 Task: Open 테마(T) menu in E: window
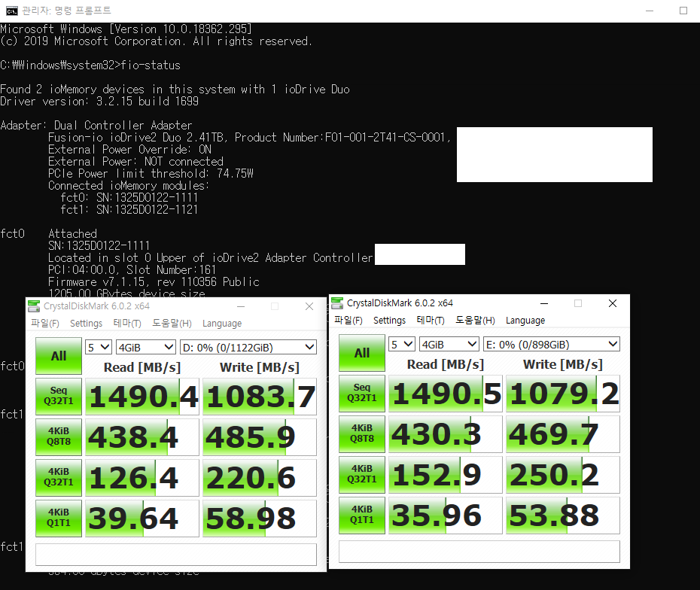[x=431, y=321]
